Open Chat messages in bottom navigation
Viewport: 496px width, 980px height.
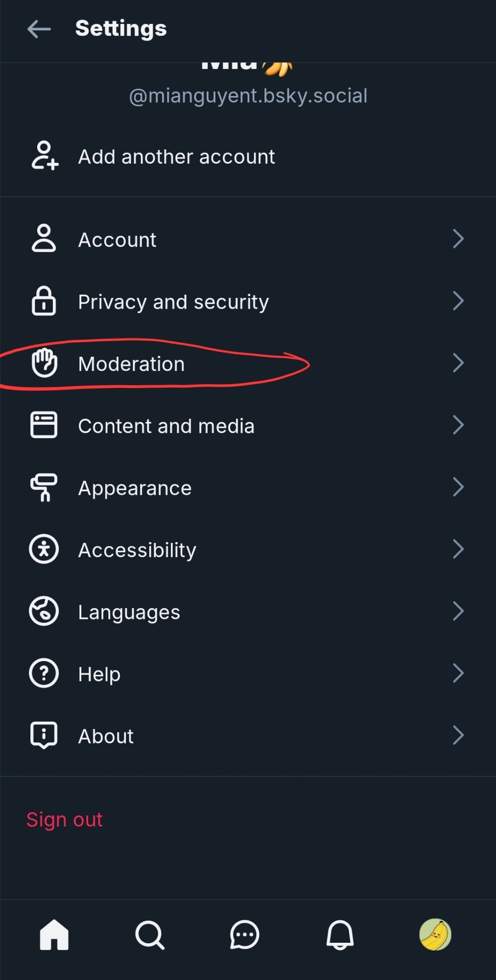click(x=244, y=935)
